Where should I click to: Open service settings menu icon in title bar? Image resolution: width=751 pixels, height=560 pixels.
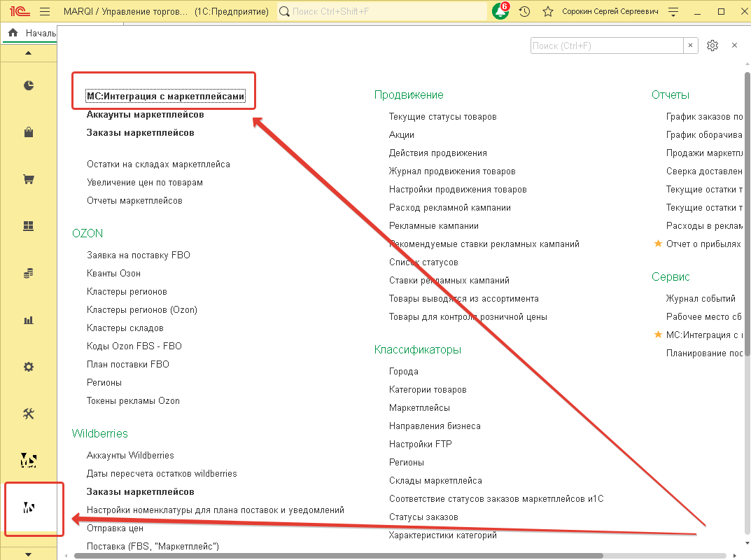[x=673, y=11]
